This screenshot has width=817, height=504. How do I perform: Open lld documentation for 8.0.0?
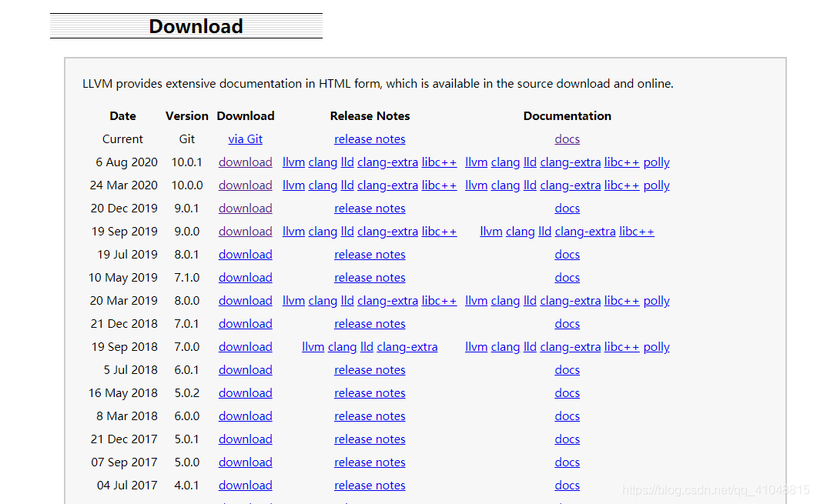coord(530,300)
